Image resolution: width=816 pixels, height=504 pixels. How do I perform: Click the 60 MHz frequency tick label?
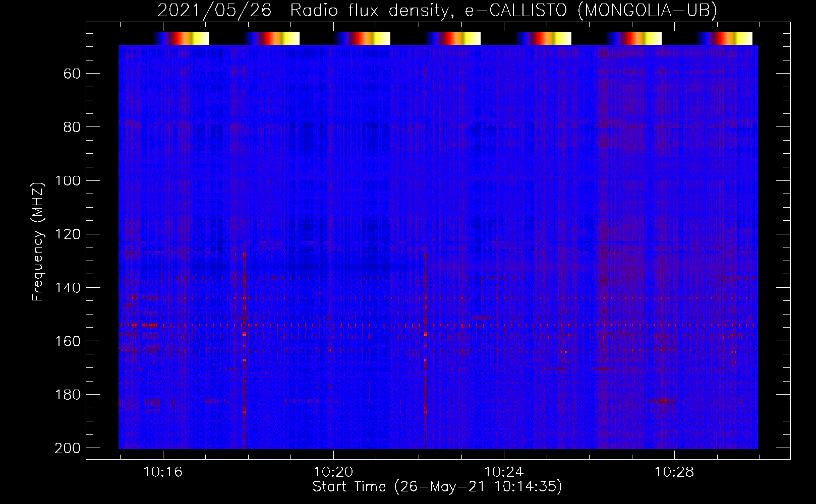tap(72, 74)
